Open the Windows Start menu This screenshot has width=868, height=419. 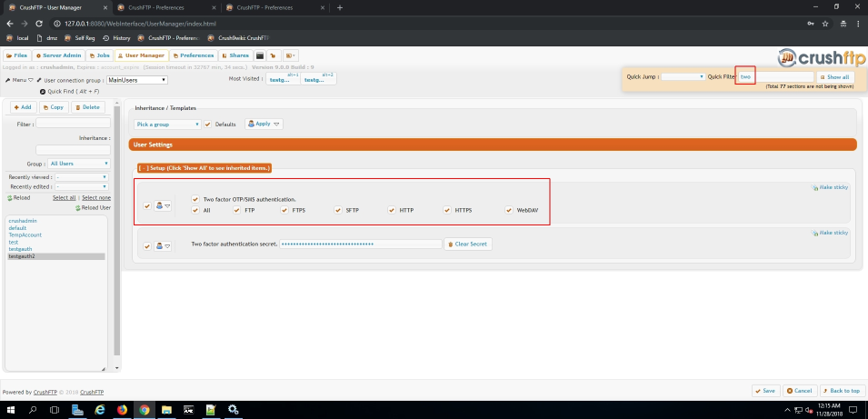11,410
